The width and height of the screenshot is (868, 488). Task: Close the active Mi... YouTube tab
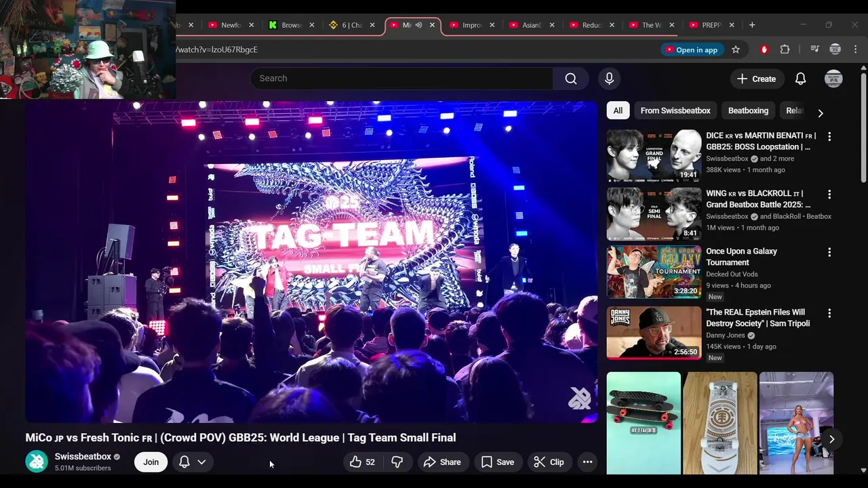click(x=432, y=25)
